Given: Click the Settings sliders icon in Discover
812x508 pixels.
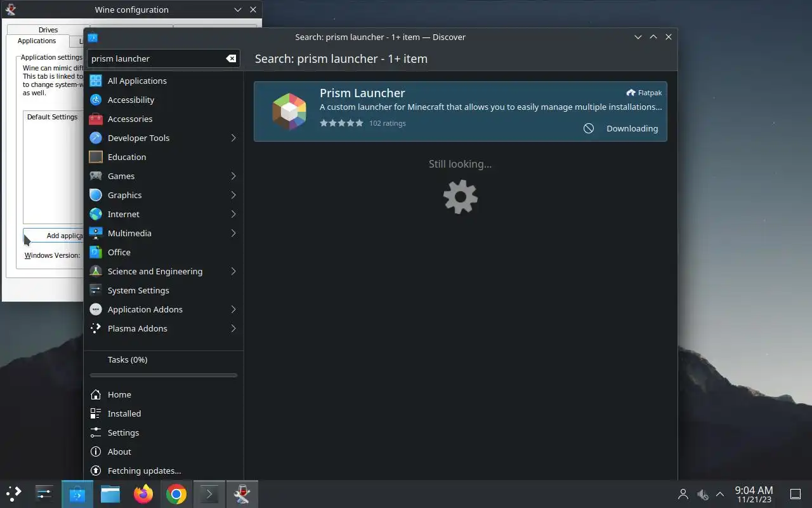Looking at the screenshot, I should click(96, 432).
